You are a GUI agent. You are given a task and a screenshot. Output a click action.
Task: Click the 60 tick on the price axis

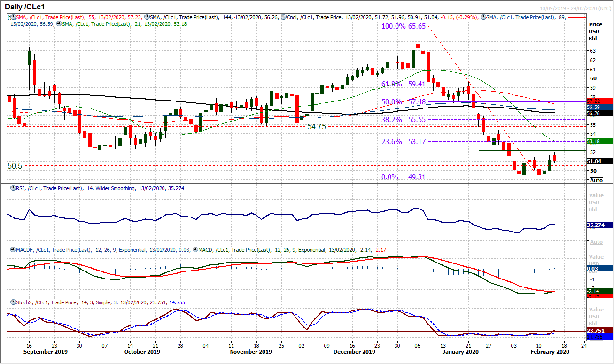pos(593,78)
